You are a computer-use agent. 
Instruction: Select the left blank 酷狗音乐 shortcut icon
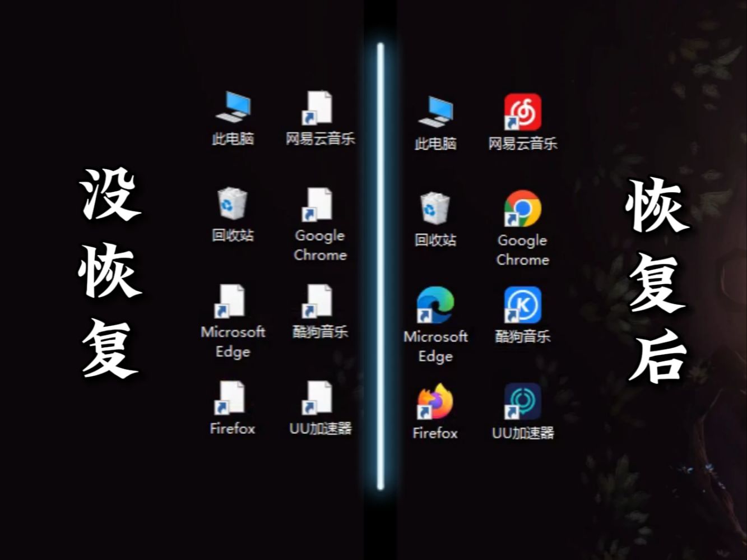(x=318, y=301)
